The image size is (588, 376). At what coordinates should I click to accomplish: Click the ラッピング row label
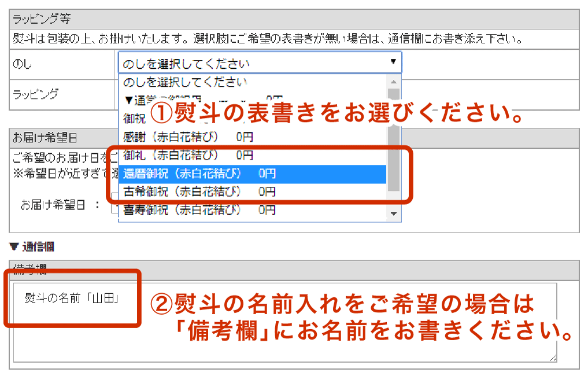[x=36, y=94]
